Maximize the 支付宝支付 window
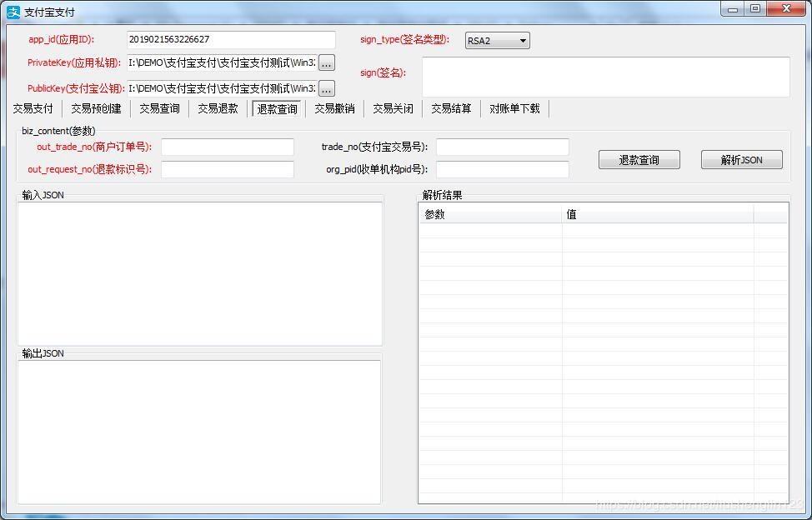Viewport: 812px width, 520px height. point(755,9)
